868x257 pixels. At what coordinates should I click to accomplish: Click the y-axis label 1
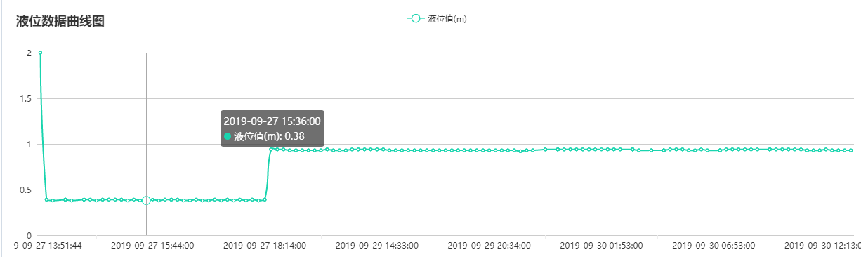click(29, 145)
